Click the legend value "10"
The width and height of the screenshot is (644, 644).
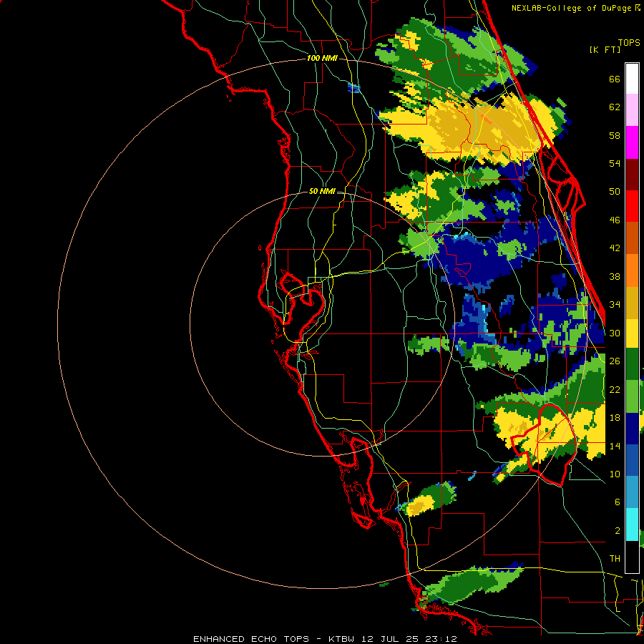pyautogui.click(x=615, y=474)
